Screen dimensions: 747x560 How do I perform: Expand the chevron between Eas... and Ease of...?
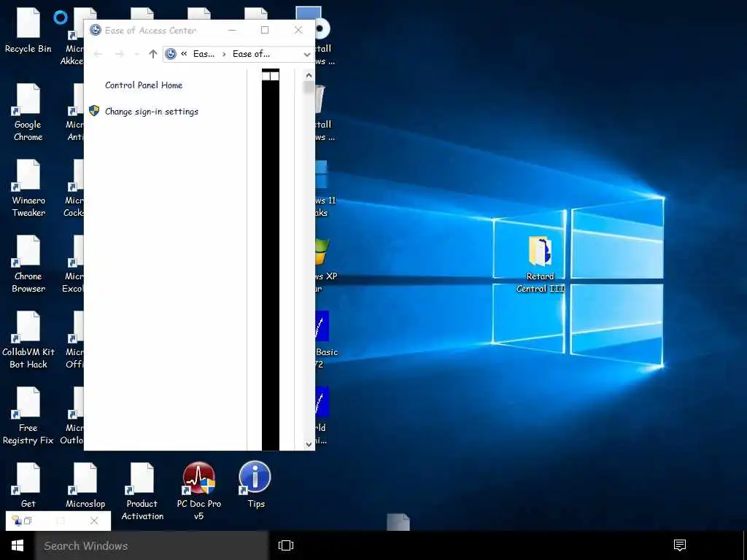coord(224,54)
